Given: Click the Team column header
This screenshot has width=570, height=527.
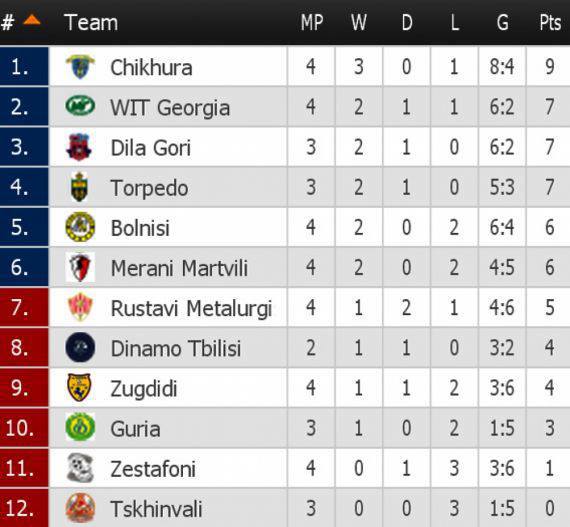Looking at the screenshot, I should point(91,23).
